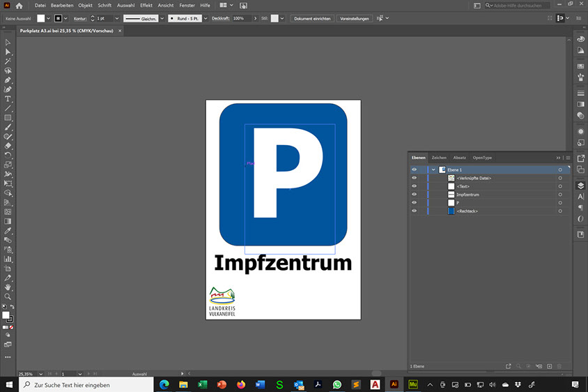The image size is (588, 392).
Task: Collapse the Ebene 1 layer tree
Action: [433, 169]
